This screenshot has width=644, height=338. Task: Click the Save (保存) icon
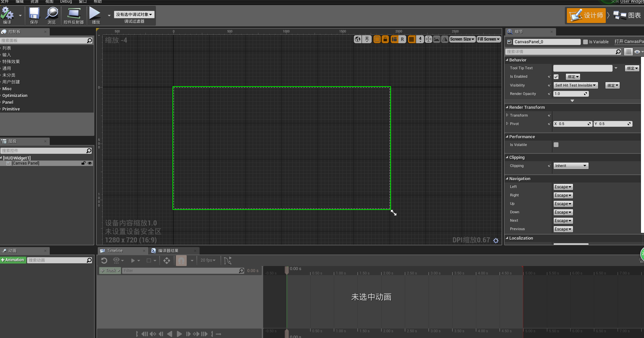click(33, 15)
